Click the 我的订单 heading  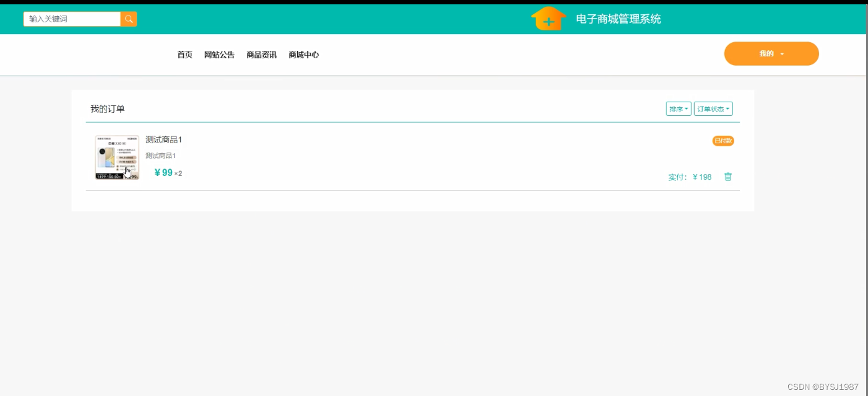point(108,109)
